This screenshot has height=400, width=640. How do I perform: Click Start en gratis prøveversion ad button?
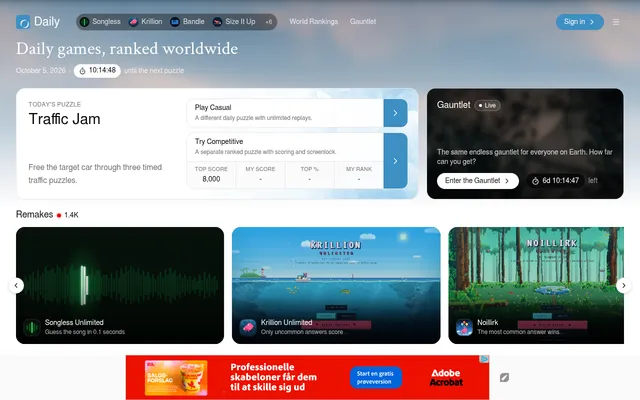(x=375, y=378)
